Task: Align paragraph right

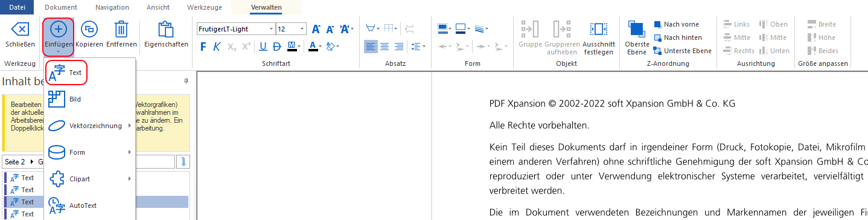Action: pos(399,47)
